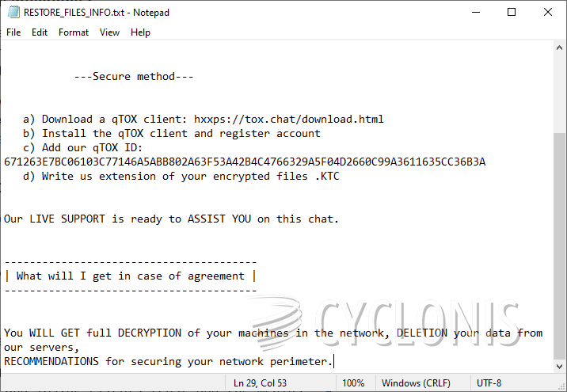Image resolution: width=567 pixels, height=392 pixels.
Task: Open the Edit menu
Action: click(x=40, y=32)
